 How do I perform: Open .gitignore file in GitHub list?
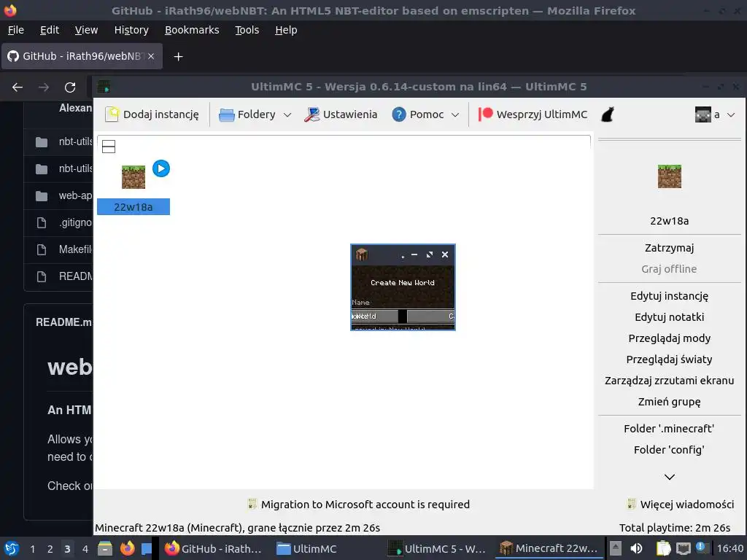coord(75,222)
